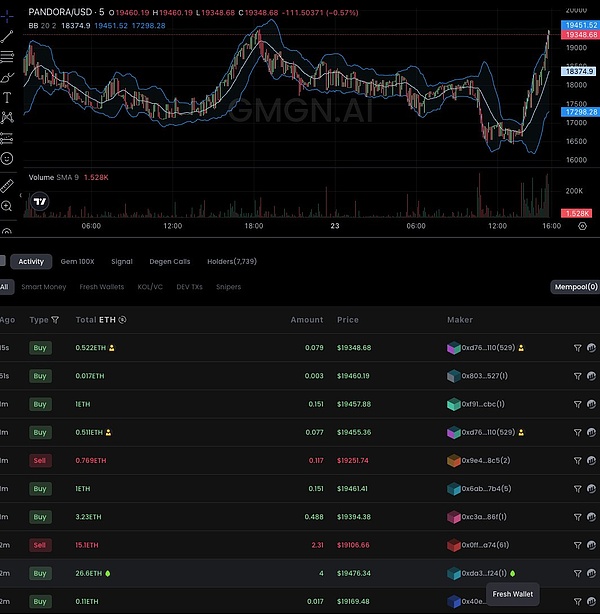This screenshot has width=600, height=614.
Task: Open chart icon for the 0x803...527 row
Action: 591,376
